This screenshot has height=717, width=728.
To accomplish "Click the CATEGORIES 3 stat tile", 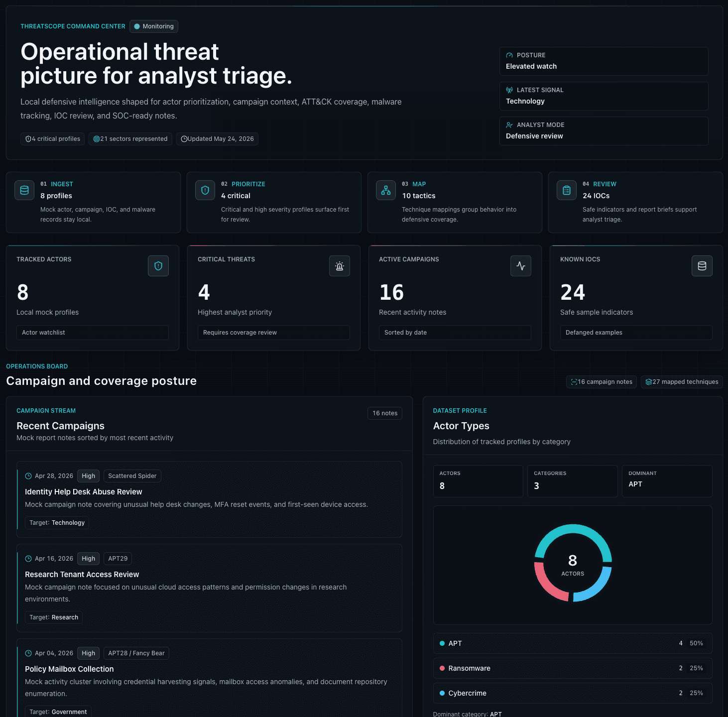I will pos(573,481).
